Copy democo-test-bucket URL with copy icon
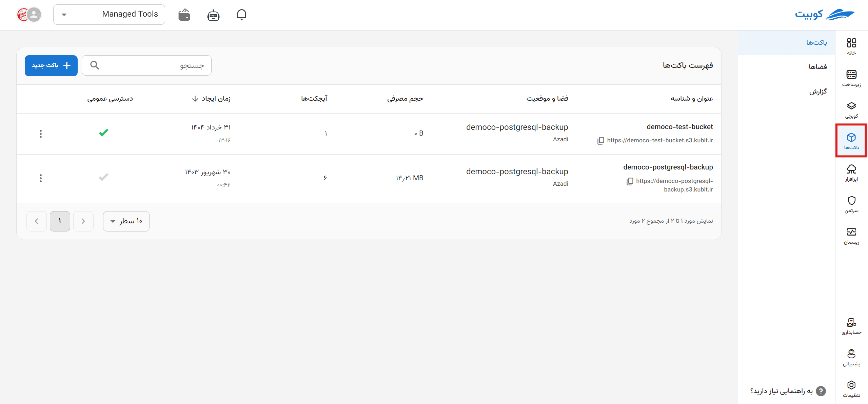 click(x=600, y=141)
